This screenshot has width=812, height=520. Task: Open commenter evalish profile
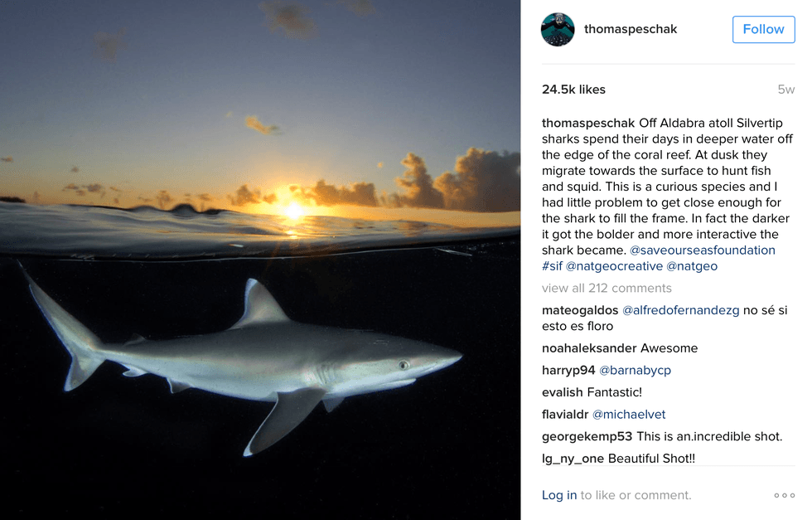[x=563, y=392]
